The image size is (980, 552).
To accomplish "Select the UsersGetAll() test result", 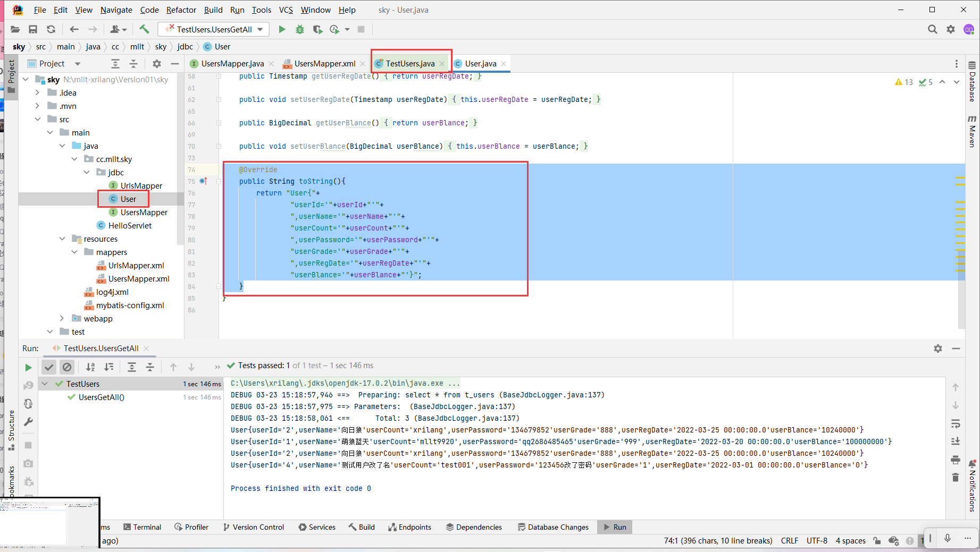I will (x=101, y=397).
